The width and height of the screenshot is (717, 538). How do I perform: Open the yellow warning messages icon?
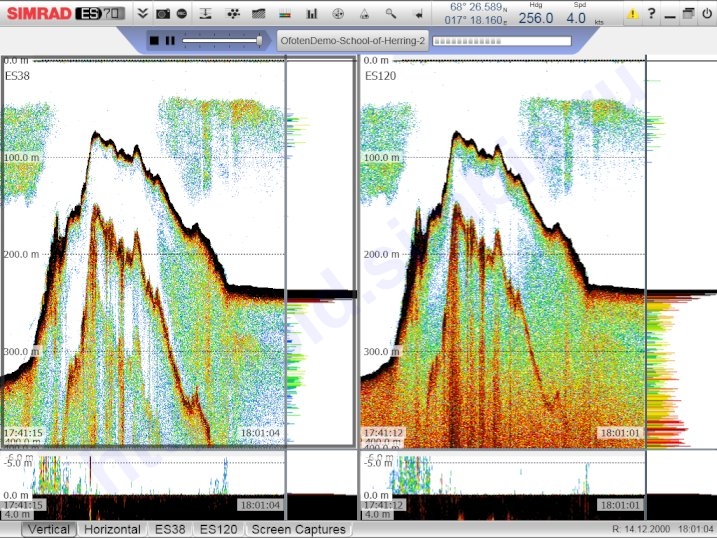coord(633,14)
